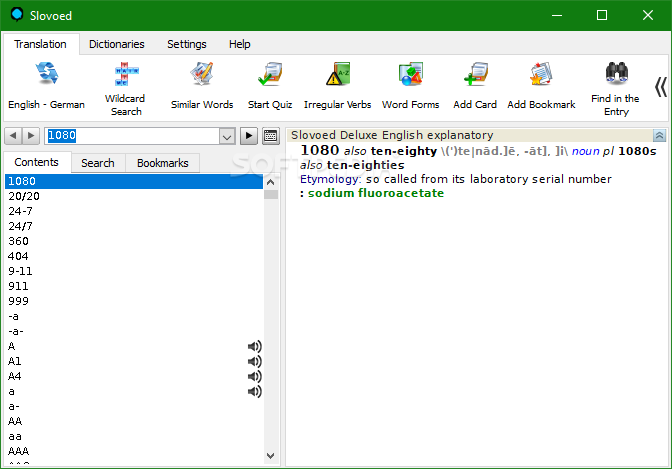Select lowercase 'aa' in the word list
The height and width of the screenshot is (469, 672).
tap(134, 436)
